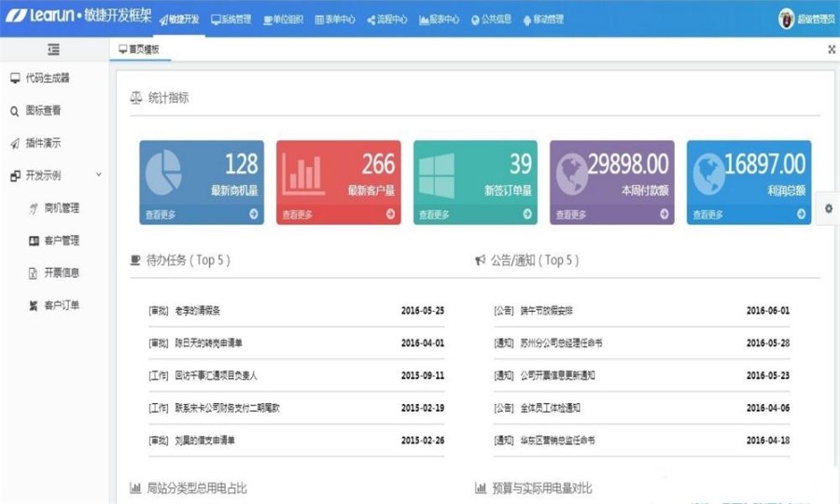
Task: Open the 2016-04-01 转岗申请单 task row
Action: coord(296,343)
